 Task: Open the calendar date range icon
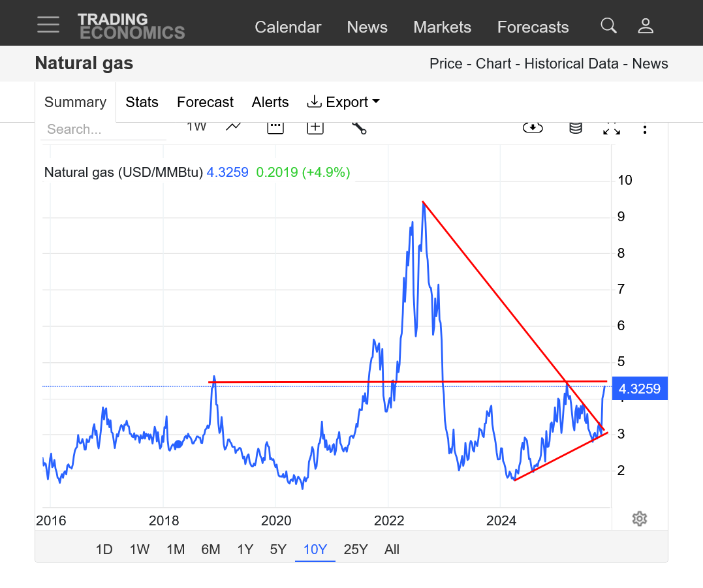[x=275, y=127]
